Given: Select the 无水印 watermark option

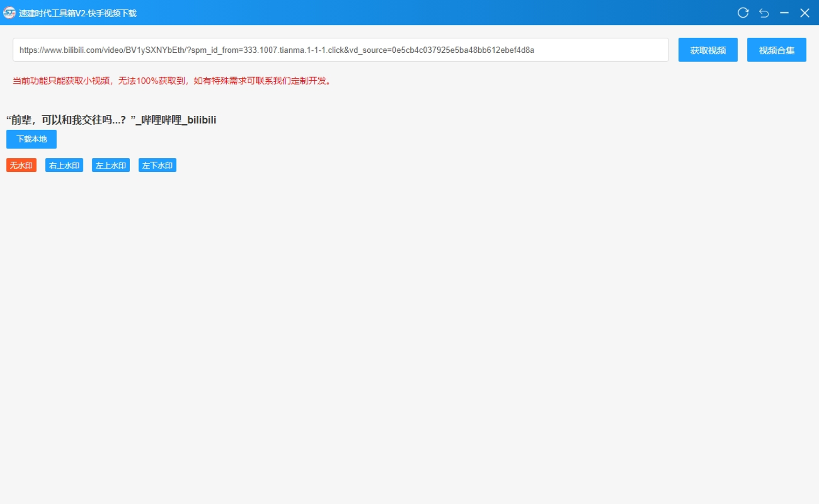Looking at the screenshot, I should point(21,165).
